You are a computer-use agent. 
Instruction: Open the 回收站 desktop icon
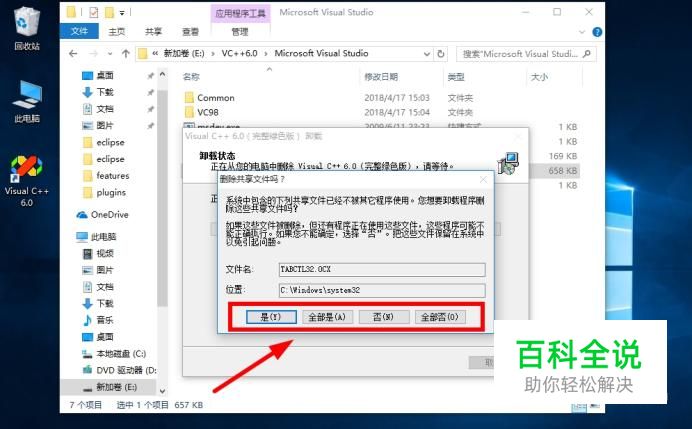click(x=27, y=29)
